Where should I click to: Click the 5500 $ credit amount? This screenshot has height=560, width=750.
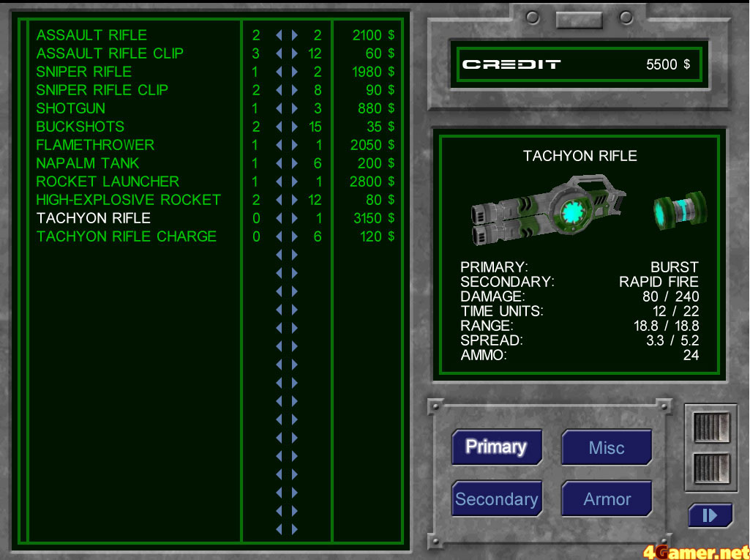click(668, 64)
